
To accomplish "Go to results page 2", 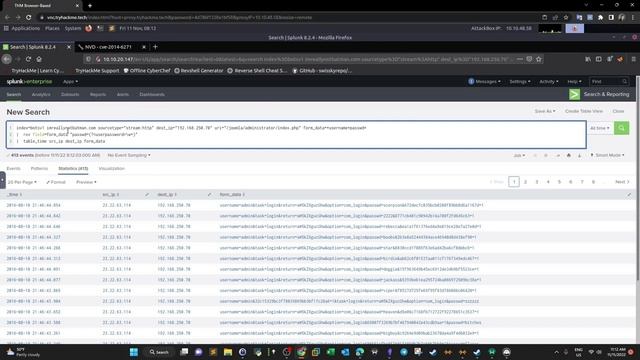I will pyautogui.click(x=525, y=182).
